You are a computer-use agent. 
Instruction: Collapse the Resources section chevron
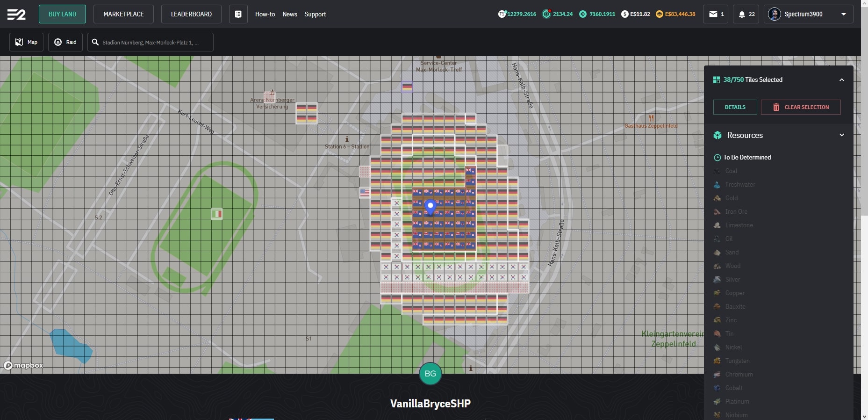click(x=842, y=135)
